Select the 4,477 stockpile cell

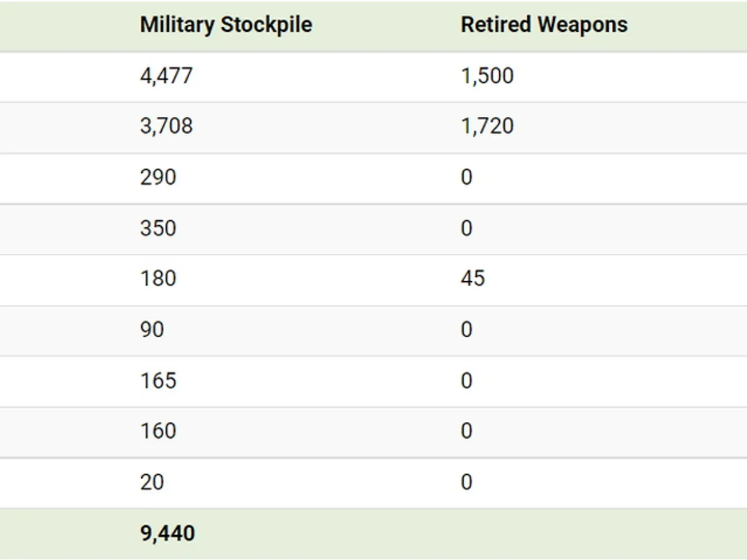point(166,76)
